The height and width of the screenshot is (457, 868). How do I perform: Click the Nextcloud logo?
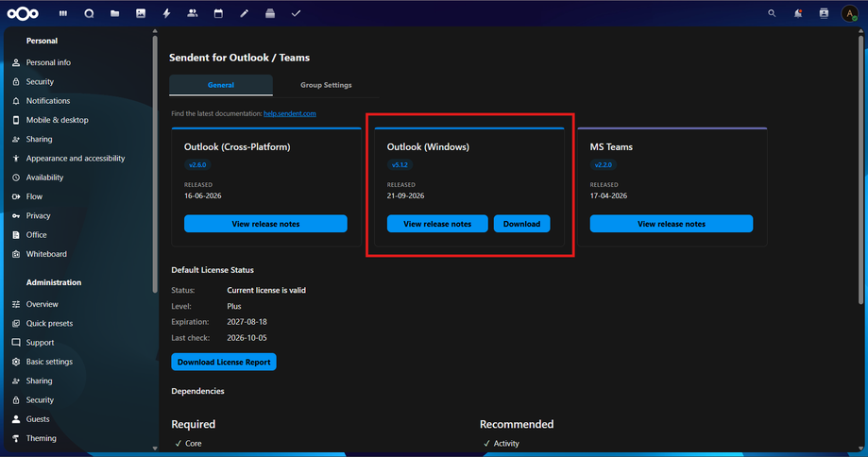(x=23, y=13)
